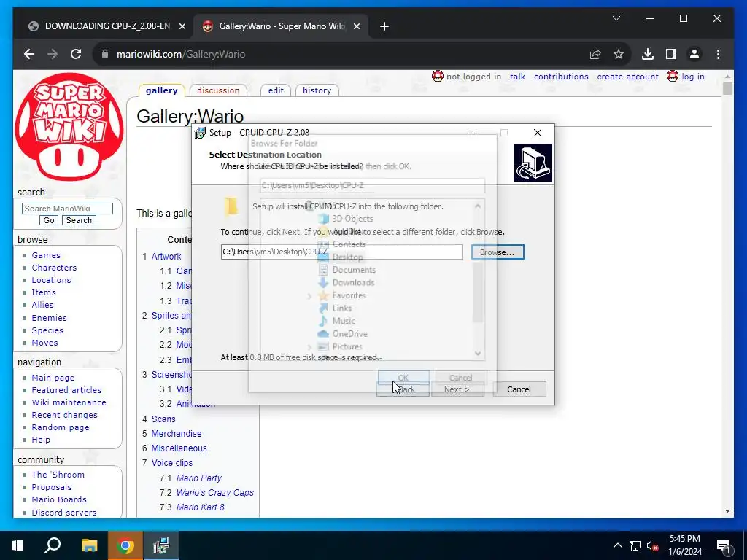Click the taskbar clock showing 5:45 PM
The width and height of the screenshot is (747, 560).
685,545
